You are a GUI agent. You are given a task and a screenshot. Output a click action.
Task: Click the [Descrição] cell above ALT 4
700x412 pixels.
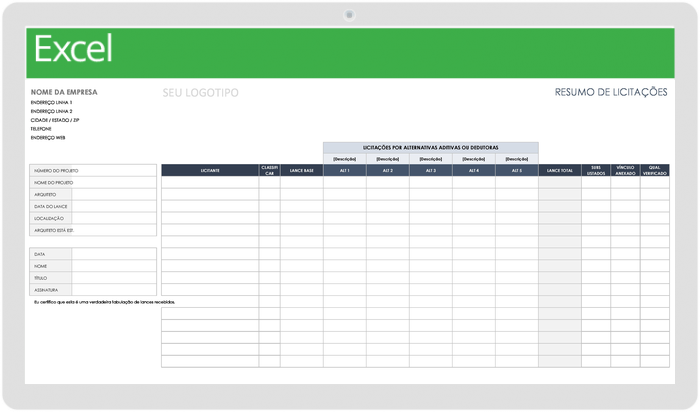[x=474, y=159]
